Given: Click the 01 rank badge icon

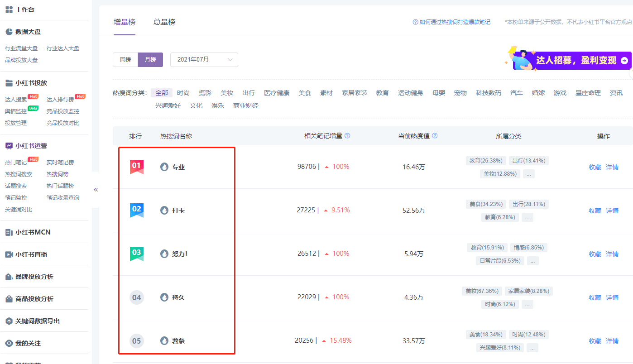Looking at the screenshot, I should (137, 167).
